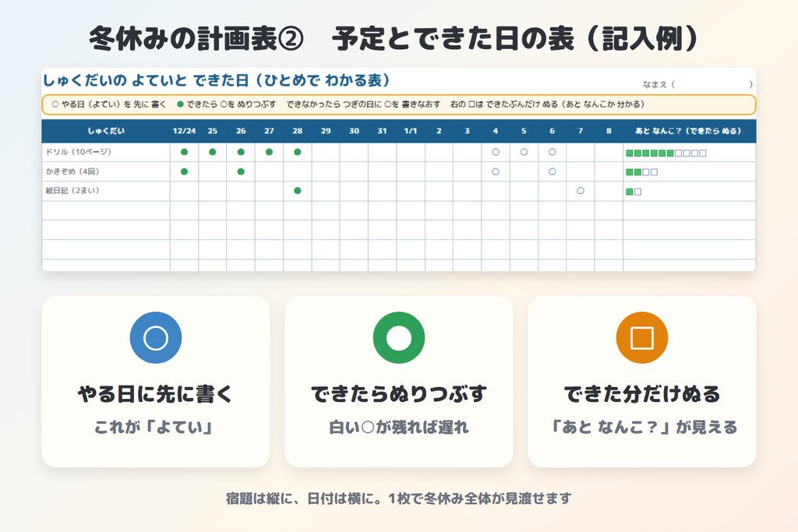This screenshot has height=532, width=798.
Task: Select the green dot for 絵日記 on 28
Action: 298,191
